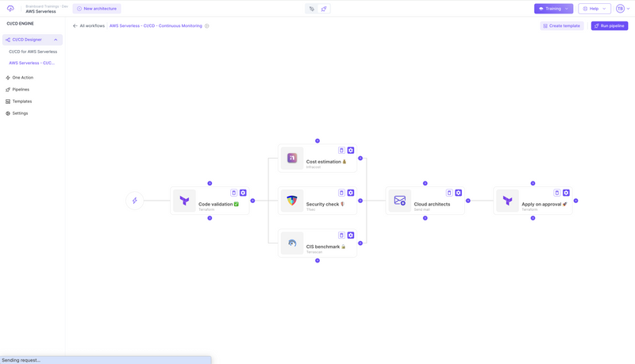Open CI/CD for AWS Serverless workflow
635x364 pixels.
pyautogui.click(x=33, y=52)
